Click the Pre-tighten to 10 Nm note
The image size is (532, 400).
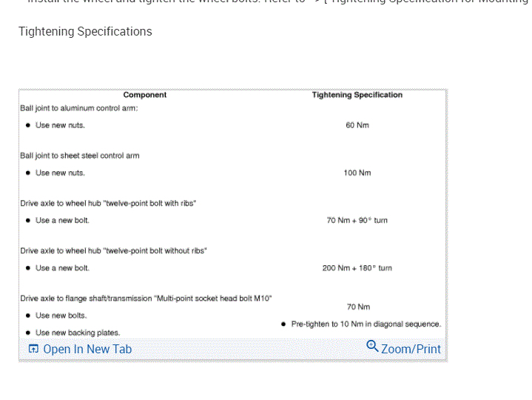coord(366,324)
